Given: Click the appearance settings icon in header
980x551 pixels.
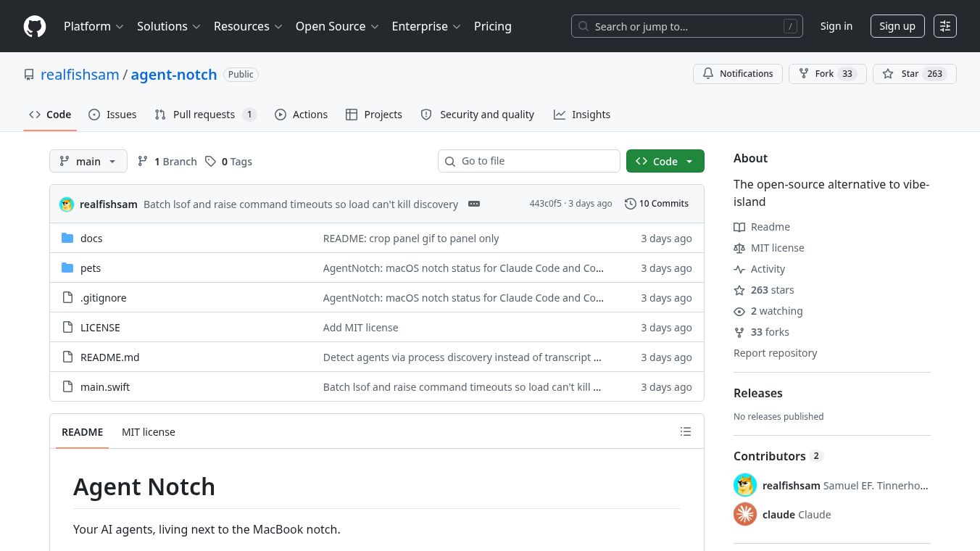Looking at the screenshot, I should click(945, 26).
